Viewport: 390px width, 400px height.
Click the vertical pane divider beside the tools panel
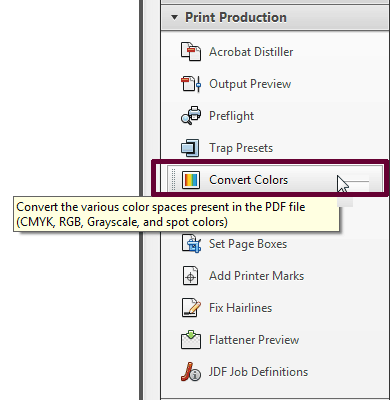pyautogui.click(x=141, y=100)
